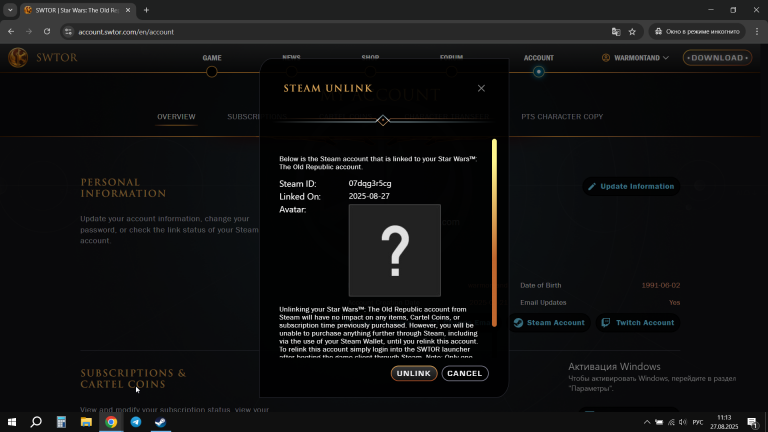Click the Steam avatar placeholder image
The height and width of the screenshot is (432, 768).
[395, 250]
